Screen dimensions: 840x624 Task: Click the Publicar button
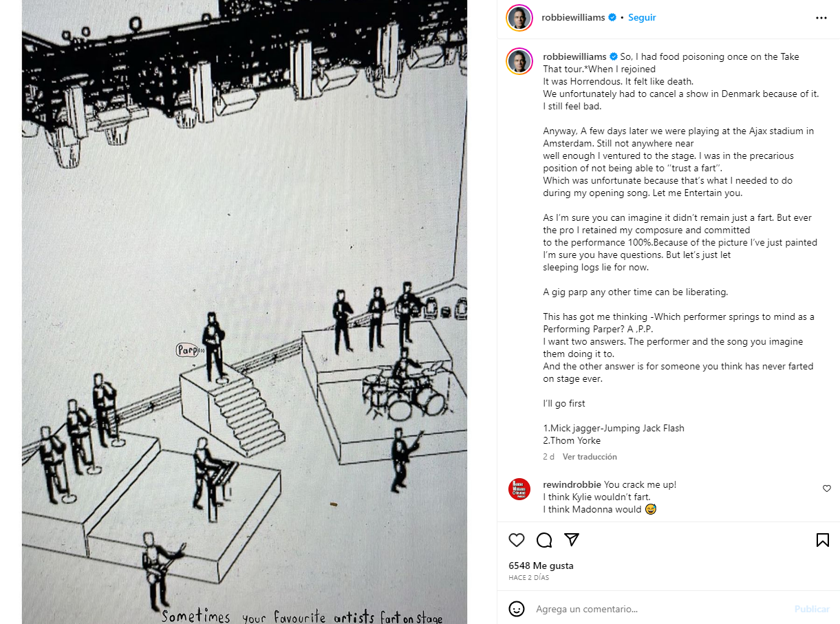click(x=812, y=609)
